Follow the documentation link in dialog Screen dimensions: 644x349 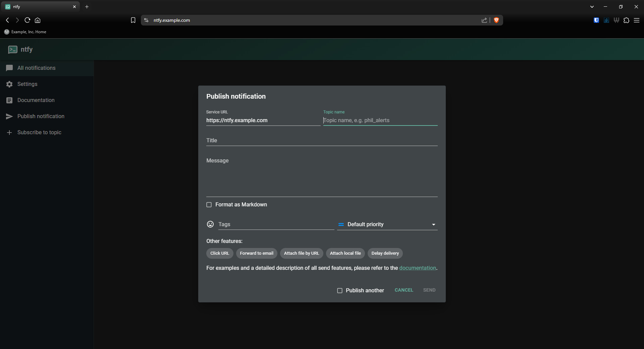click(417, 268)
